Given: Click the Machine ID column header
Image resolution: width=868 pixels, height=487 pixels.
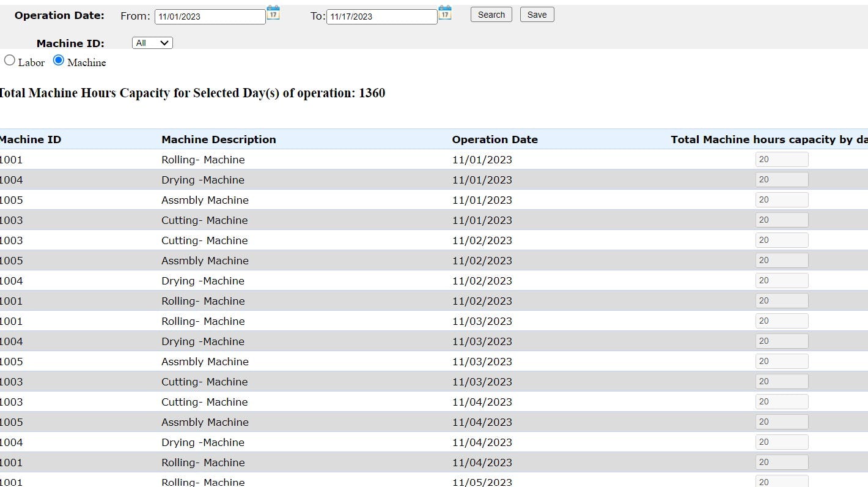Looking at the screenshot, I should pos(31,139).
